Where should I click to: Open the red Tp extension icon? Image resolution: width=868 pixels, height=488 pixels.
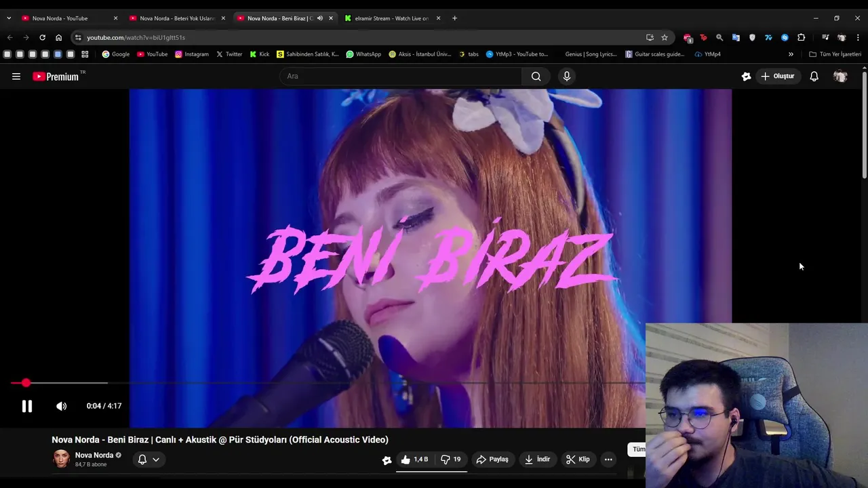point(703,37)
